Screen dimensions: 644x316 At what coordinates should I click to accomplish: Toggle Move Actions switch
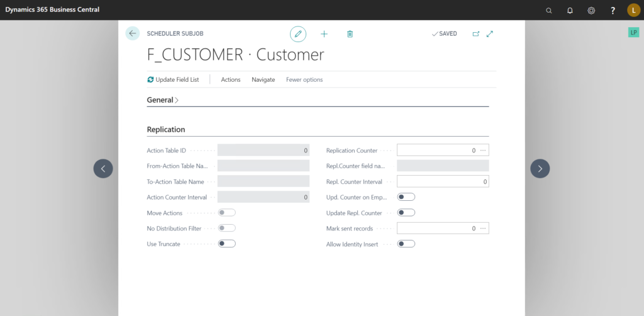coord(226,213)
